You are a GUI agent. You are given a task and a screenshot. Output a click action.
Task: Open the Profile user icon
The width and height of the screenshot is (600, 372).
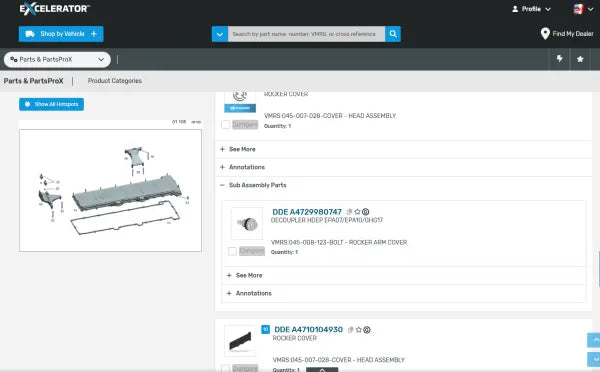pyautogui.click(x=515, y=9)
